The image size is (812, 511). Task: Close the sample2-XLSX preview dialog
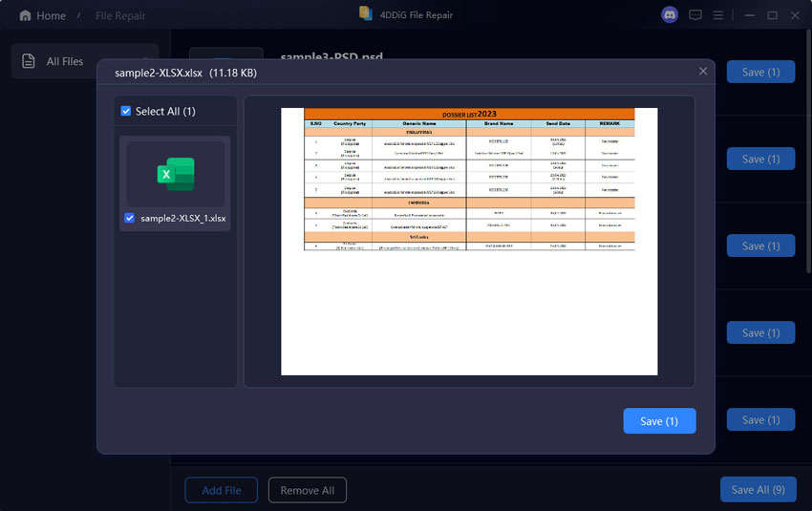(x=703, y=72)
